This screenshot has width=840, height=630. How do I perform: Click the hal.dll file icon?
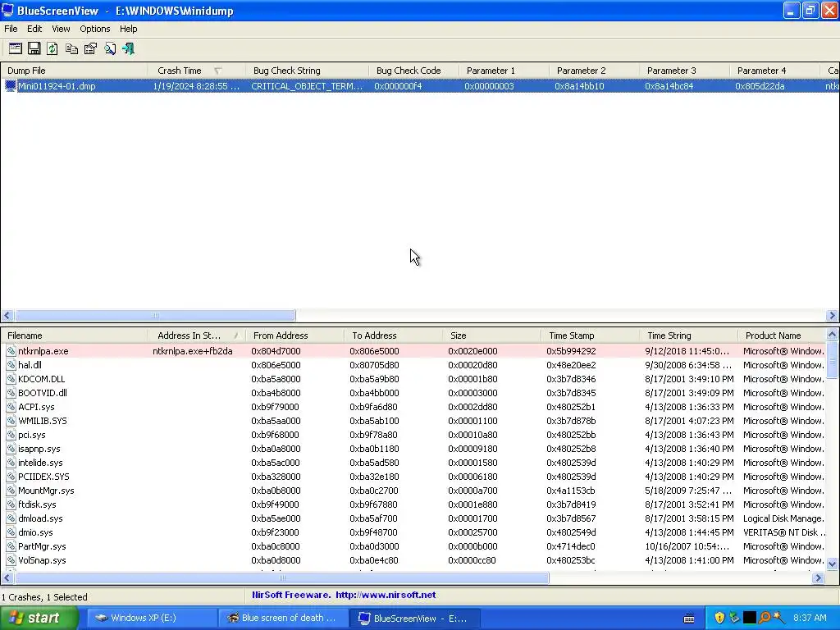(x=11, y=365)
